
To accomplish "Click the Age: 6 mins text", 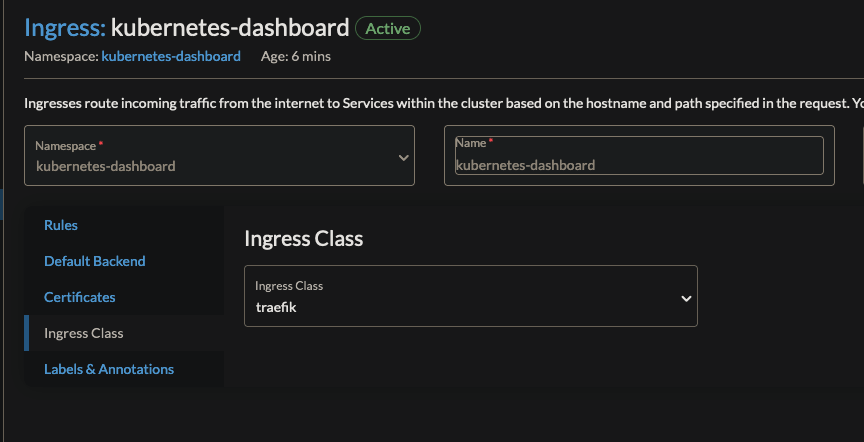I will coord(296,57).
